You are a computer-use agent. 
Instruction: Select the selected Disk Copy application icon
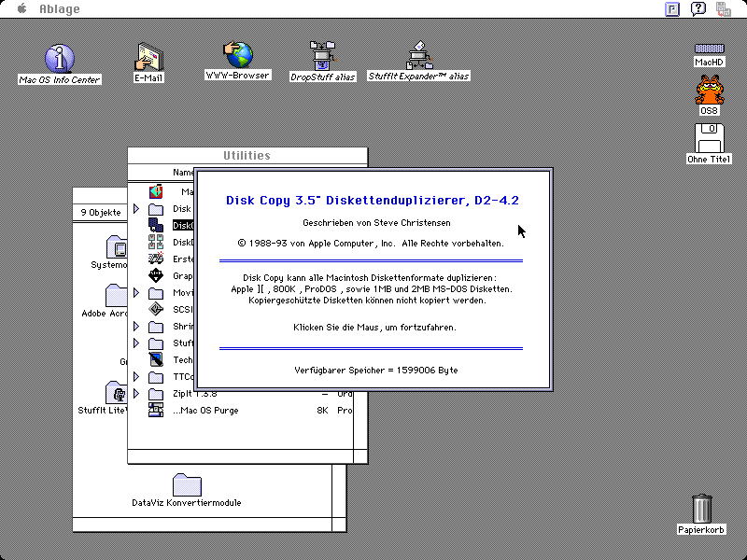156,225
